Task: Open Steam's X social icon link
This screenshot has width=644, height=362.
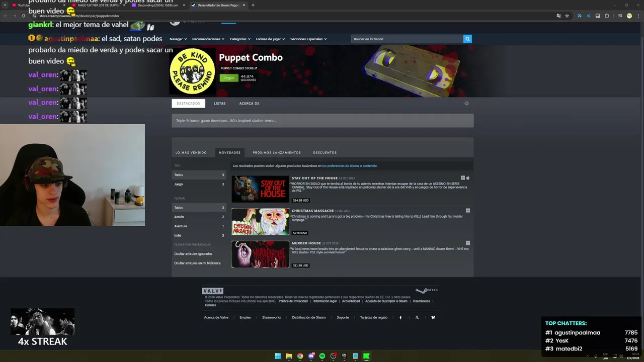Action: tap(417, 317)
